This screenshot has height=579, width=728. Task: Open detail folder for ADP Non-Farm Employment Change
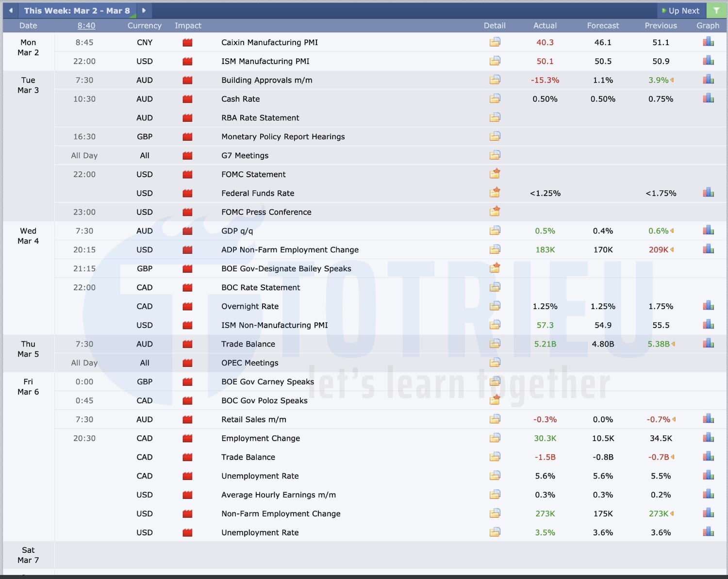tap(495, 249)
